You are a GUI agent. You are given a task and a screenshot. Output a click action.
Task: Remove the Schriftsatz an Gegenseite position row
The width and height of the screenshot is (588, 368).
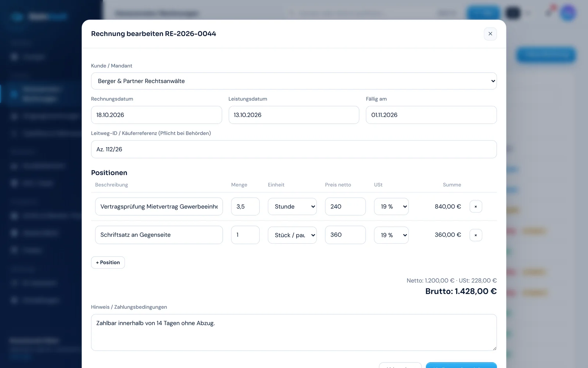pyautogui.click(x=476, y=235)
